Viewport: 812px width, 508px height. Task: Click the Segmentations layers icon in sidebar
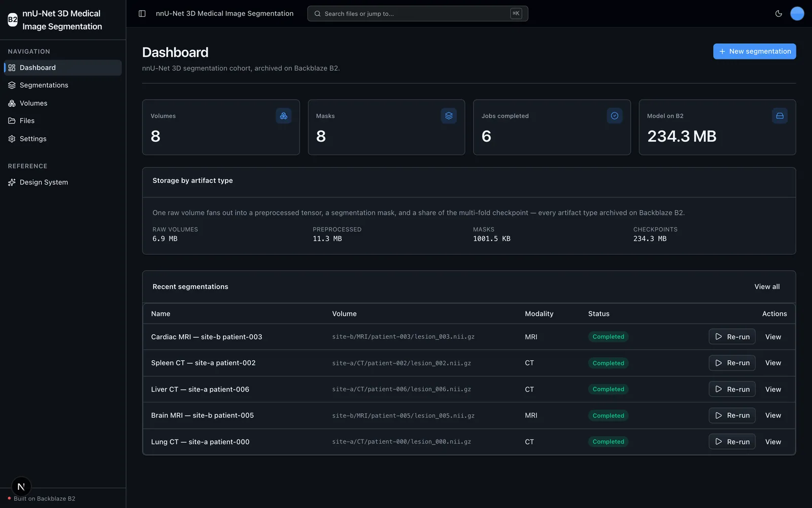click(12, 85)
